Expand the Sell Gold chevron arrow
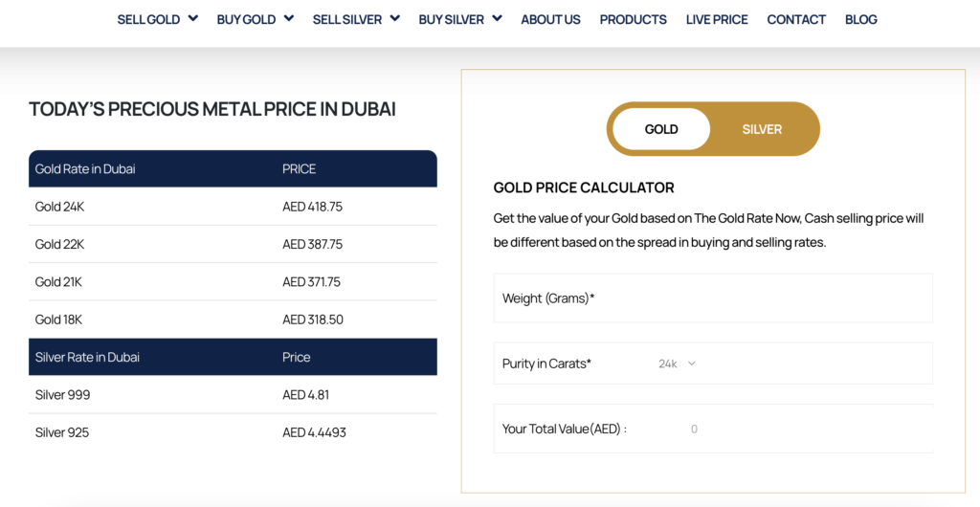This screenshot has width=980, height=507. pos(193,18)
